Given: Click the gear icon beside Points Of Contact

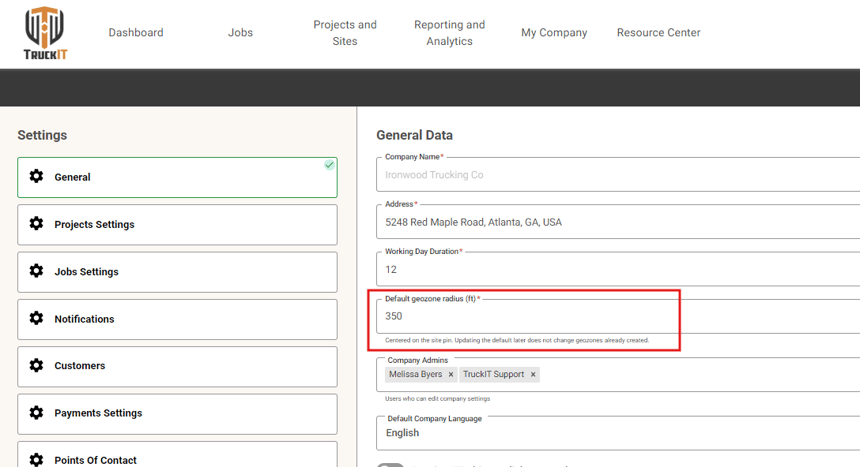Looking at the screenshot, I should (36, 459).
